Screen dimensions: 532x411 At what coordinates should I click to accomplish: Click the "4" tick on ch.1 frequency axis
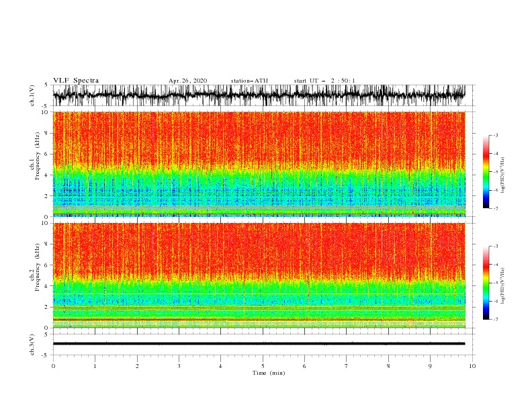pos(46,175)
